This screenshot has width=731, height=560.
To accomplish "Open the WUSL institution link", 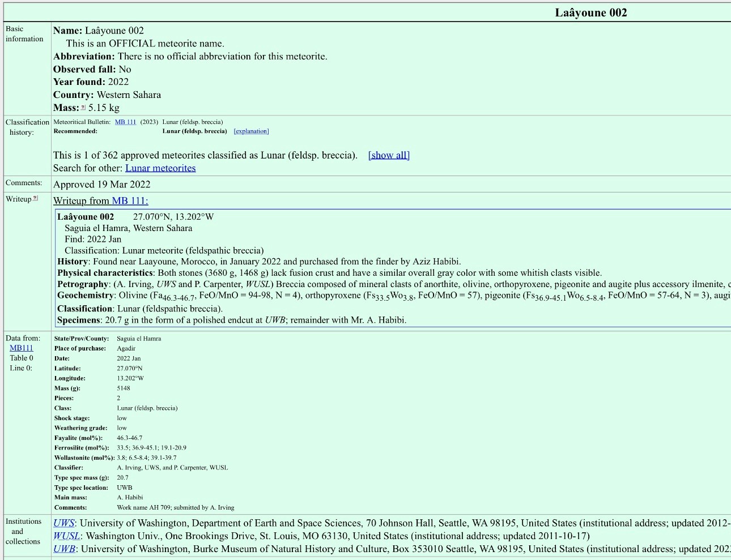I will click(x=67, y=536).
